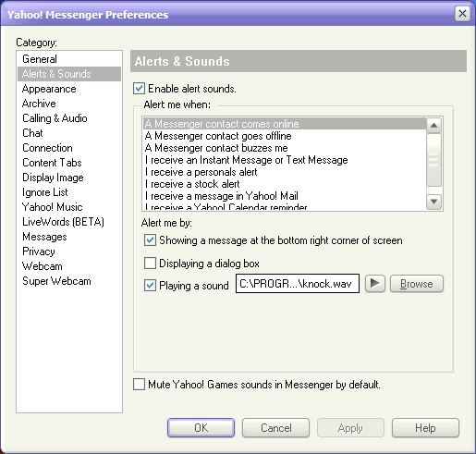Open the Connection category

click(69, 148)
